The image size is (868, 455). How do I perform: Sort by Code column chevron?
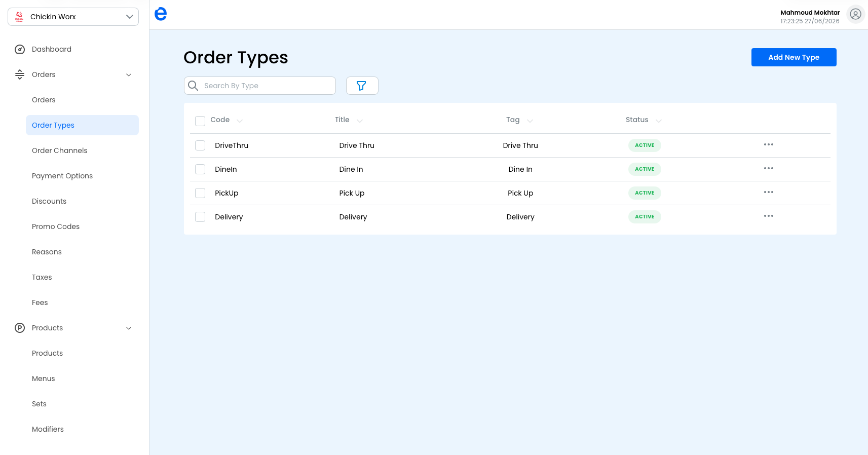(240, 121)
